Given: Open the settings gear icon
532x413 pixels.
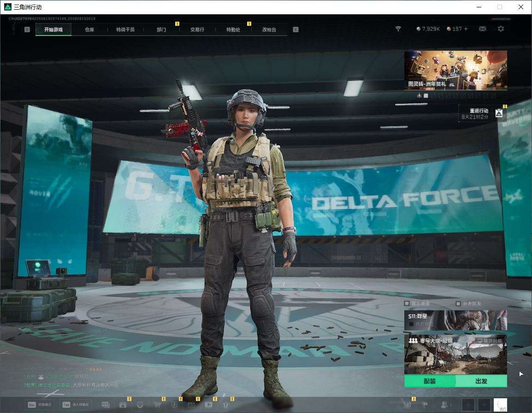Looking at the screenshot, I should (x=501, y=29).
